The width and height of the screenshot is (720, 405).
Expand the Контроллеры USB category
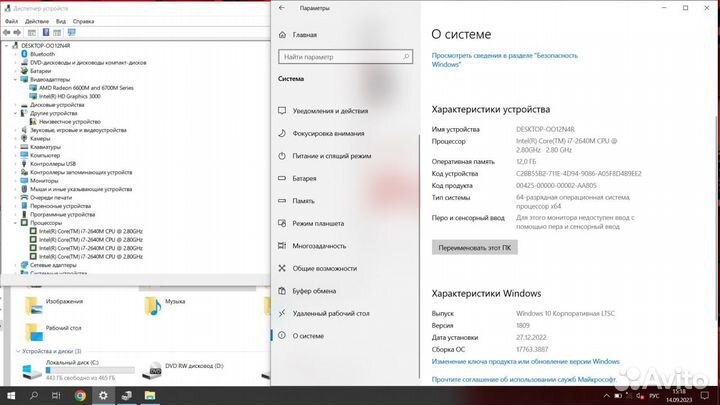click(x=16, y=164)
